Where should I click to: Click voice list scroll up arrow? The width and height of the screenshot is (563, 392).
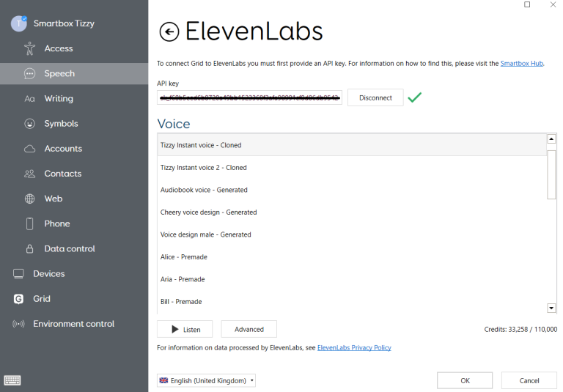click(551, 139)
